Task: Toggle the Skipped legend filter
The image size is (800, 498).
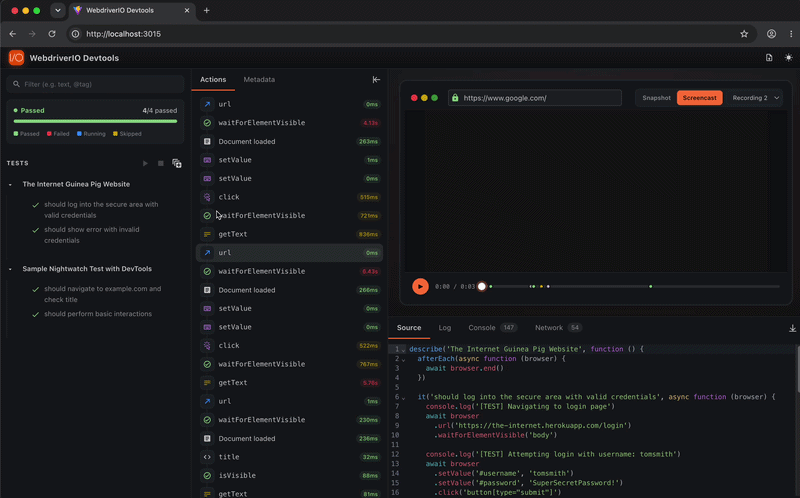Action: point(127,134)
